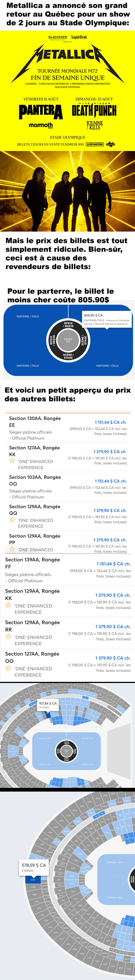Click the Blackened whiskey logo

[58, 37]
